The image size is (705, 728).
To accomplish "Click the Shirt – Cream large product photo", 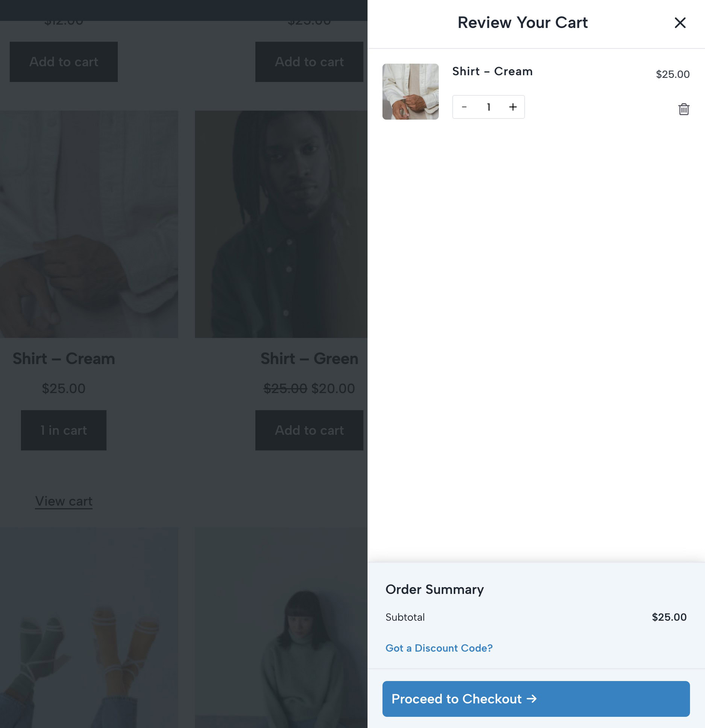I will pos(89,224).
